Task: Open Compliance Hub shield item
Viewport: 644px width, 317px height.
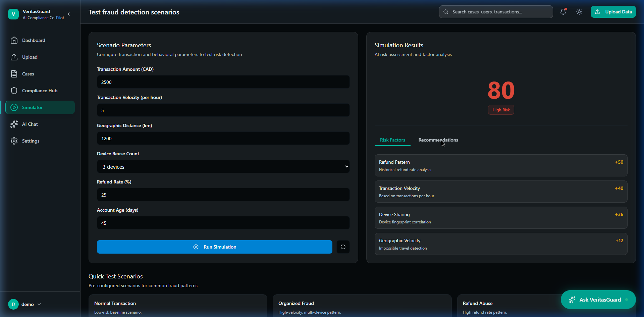Action: (x=40, y=91)
